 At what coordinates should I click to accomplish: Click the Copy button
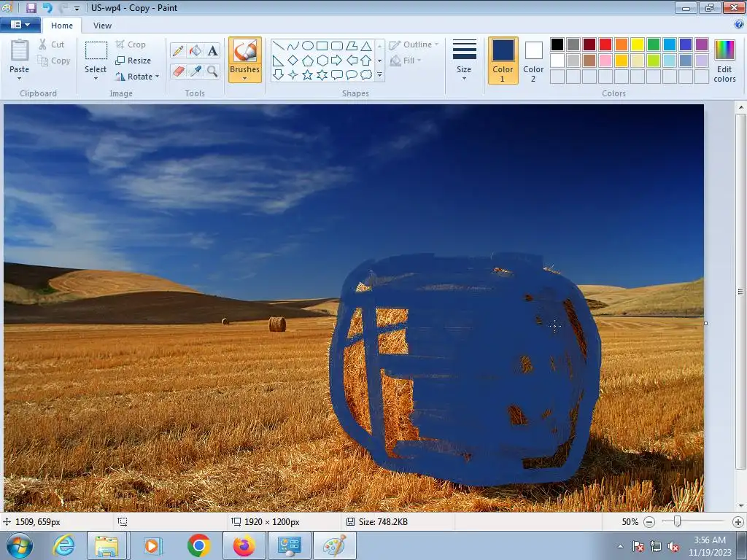(54, 61)
